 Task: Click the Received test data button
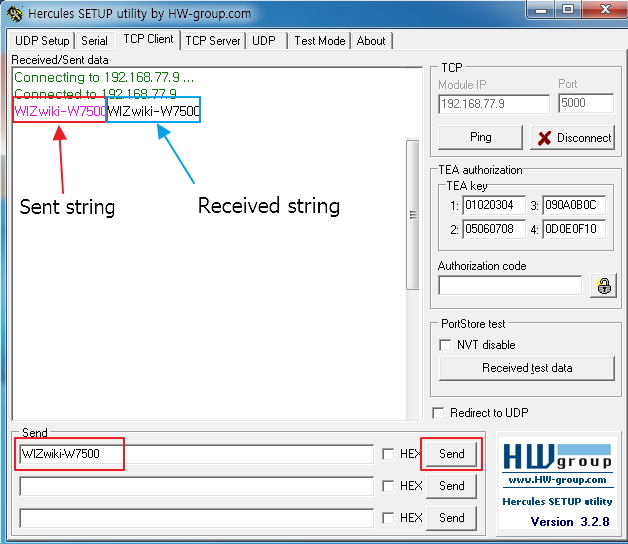pyautogui.click(x=527, y=368)
